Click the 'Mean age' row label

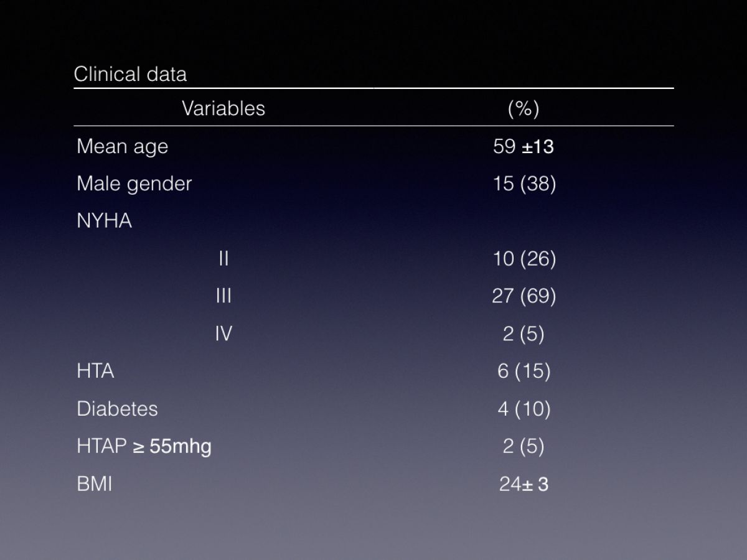(x=123, y=147)
